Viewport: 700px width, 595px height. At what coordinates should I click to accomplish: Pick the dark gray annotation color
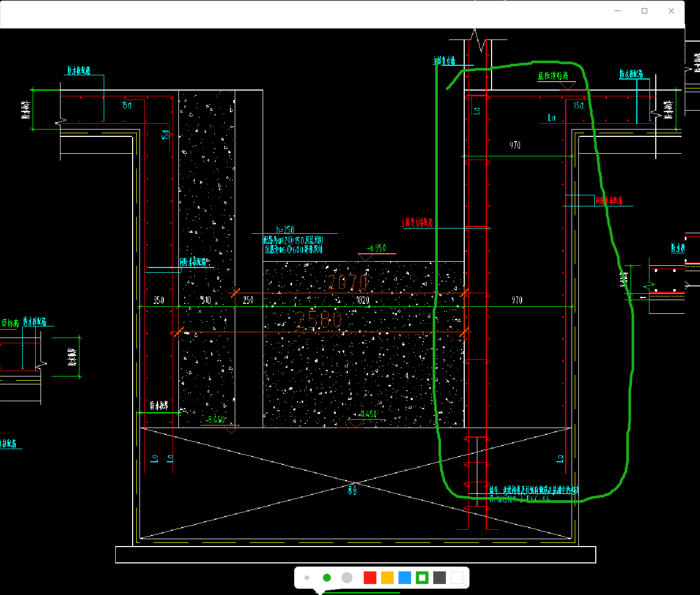439,578
